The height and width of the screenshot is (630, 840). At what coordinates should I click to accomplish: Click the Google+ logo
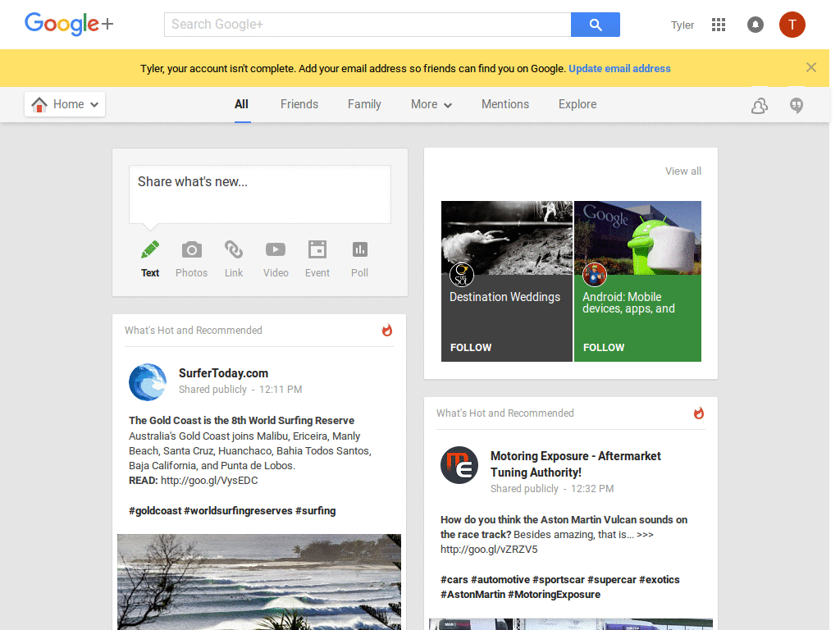pyautogui.click(x=69, y=24)
